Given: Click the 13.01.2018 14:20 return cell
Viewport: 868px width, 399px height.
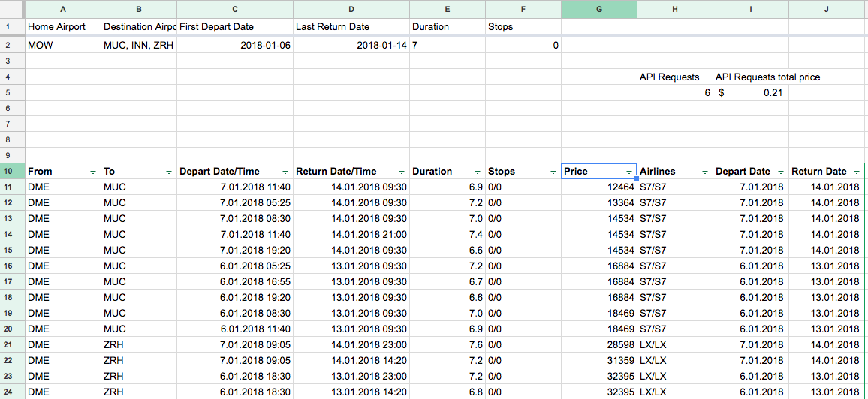Looking at the screenshot, I should point(351,391).
